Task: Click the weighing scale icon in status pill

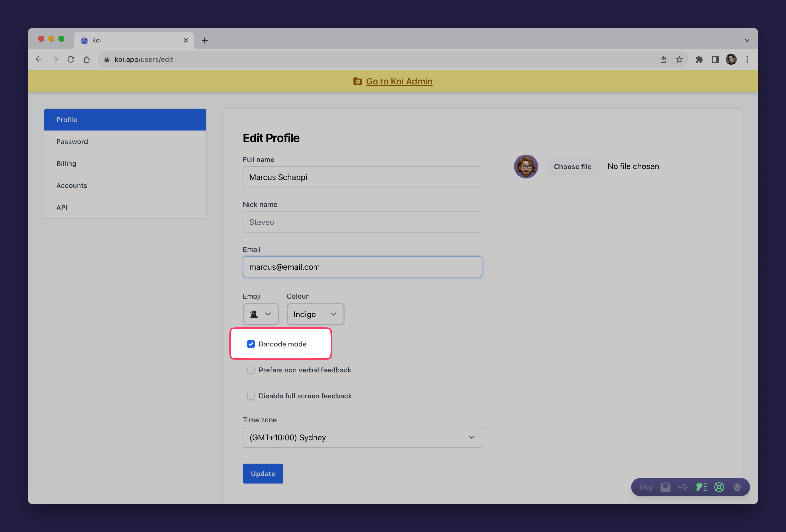Action: point(665,487)
